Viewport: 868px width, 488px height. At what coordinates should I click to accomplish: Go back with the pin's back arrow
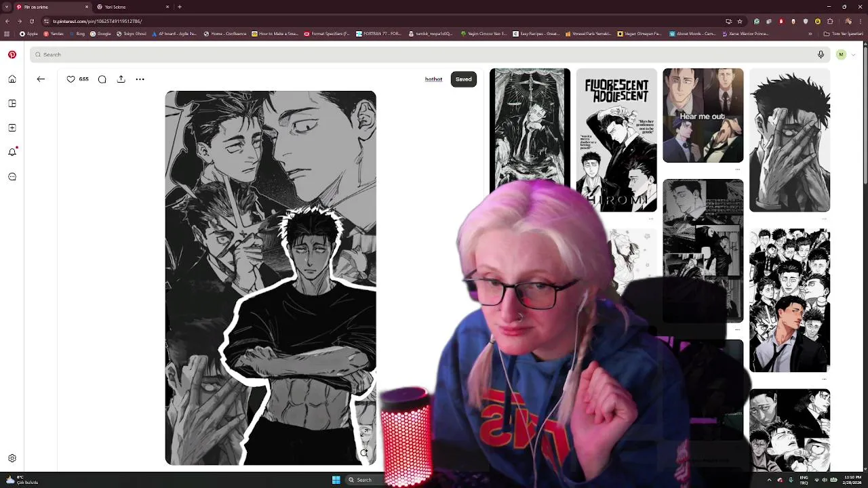click(41, 79)
